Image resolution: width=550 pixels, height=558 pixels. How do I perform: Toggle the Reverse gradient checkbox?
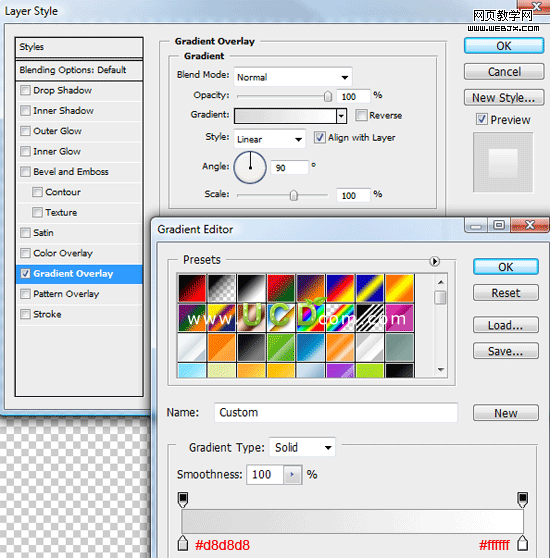click(361, 115)
